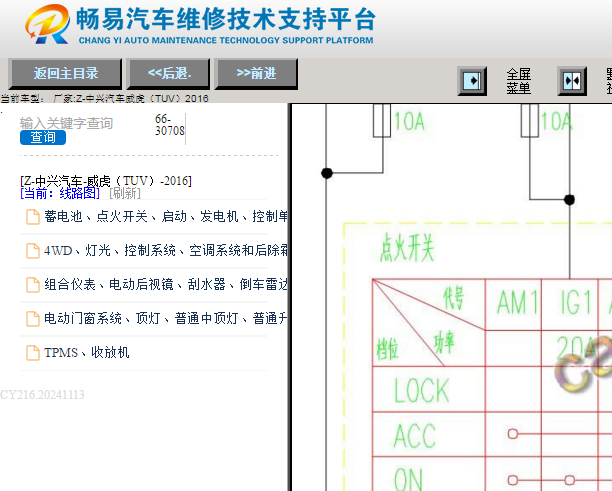This screenshot has height=491, width=612.
Task: Click the 点火开关 label in the diagram
Action: point(407,248)
